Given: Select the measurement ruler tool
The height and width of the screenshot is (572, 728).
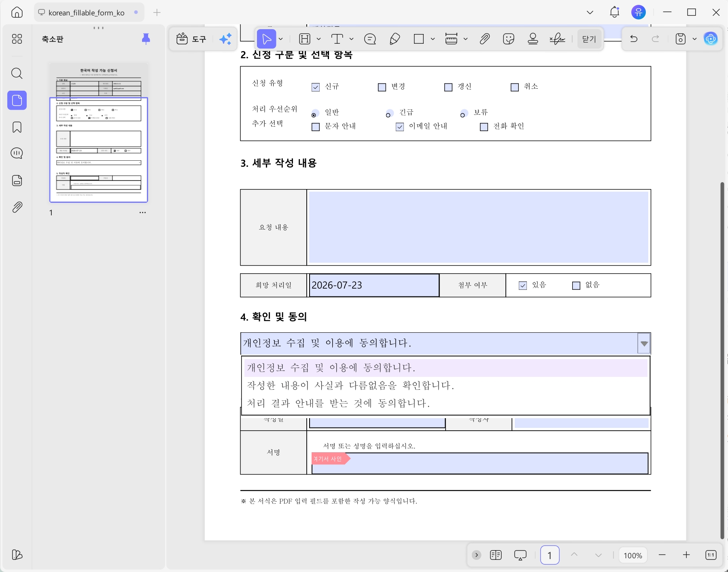Looking at the screenshot, I should point(451,39).
